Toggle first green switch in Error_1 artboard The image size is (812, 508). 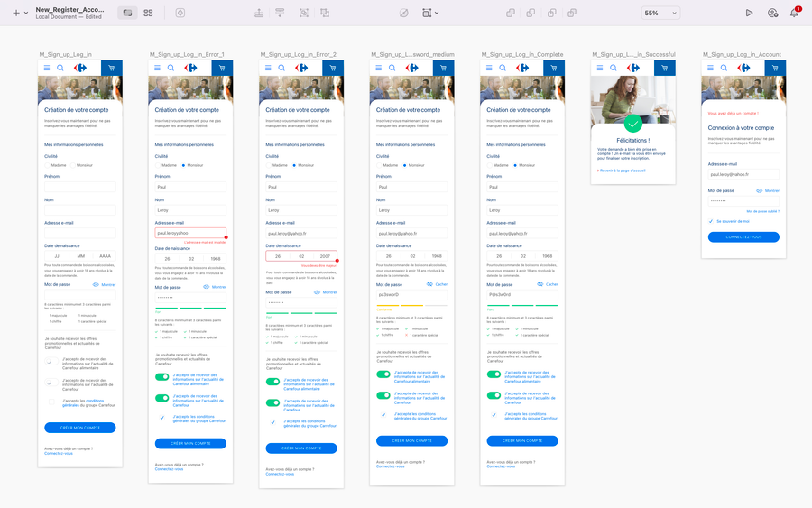tap(162, 377)
